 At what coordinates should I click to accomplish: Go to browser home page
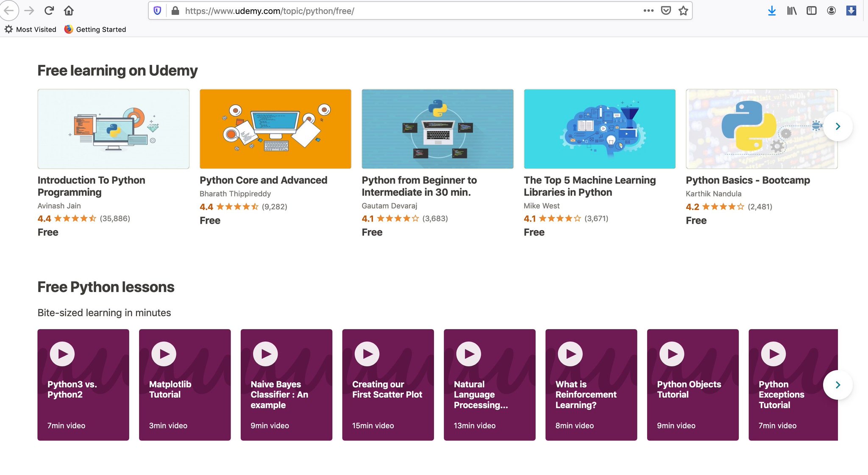(x=69, y=11)
